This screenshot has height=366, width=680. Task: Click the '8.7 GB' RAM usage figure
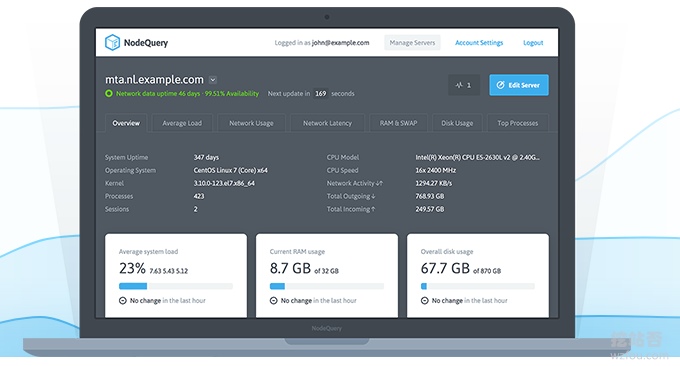[x=290, y=268]
